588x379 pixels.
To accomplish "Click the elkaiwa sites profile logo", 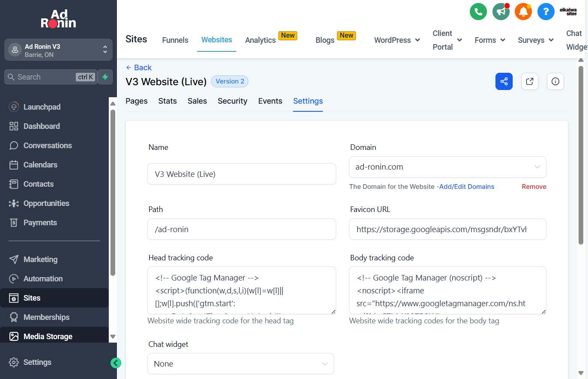I will pyautogui.click(x=568, y=12).
